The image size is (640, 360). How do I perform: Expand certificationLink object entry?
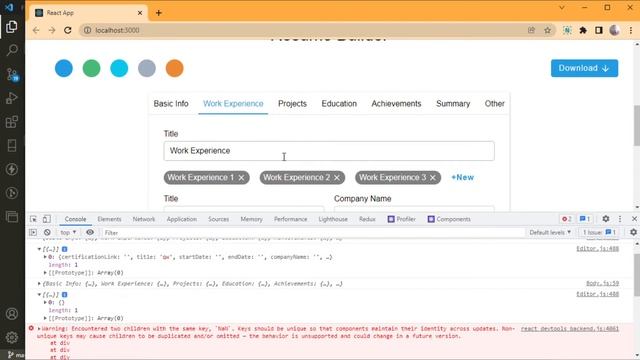pyautogui.click(x=45, y=257)
